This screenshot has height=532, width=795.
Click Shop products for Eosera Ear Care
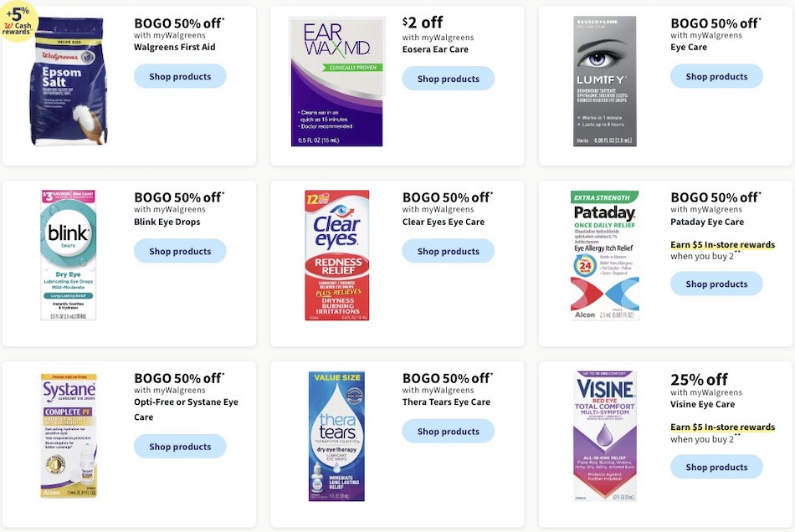pyautogui.click(x=448, y=79)
